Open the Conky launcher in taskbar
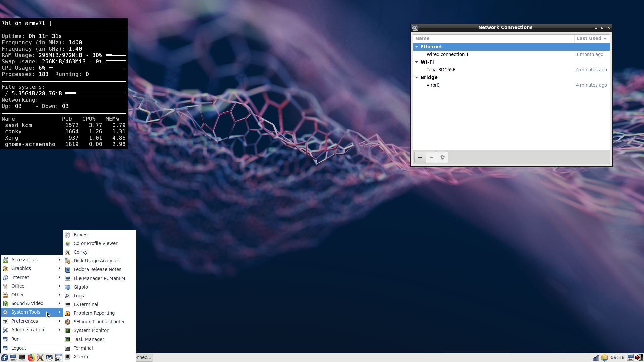The height and width of the screenshot is (362, 644). (40, 358)
